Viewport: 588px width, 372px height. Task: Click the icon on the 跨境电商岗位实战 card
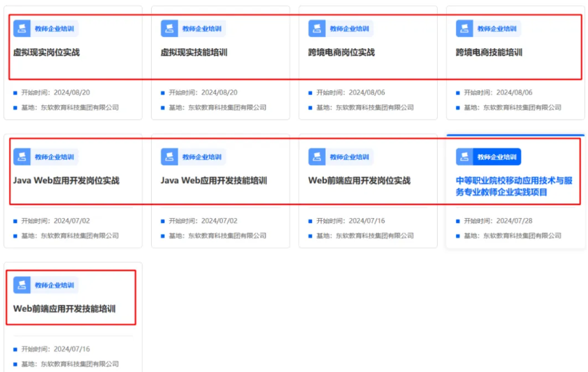point(317,29)
